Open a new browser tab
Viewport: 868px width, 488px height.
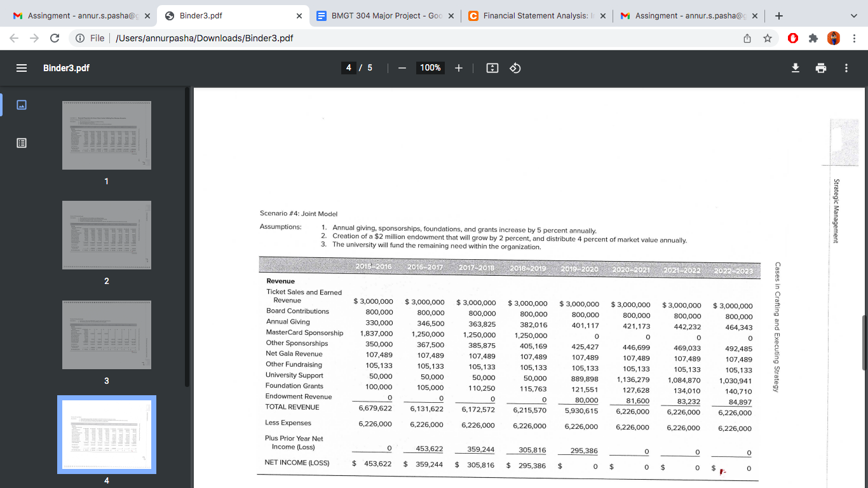pyautogui.click(x=778, y=15)
